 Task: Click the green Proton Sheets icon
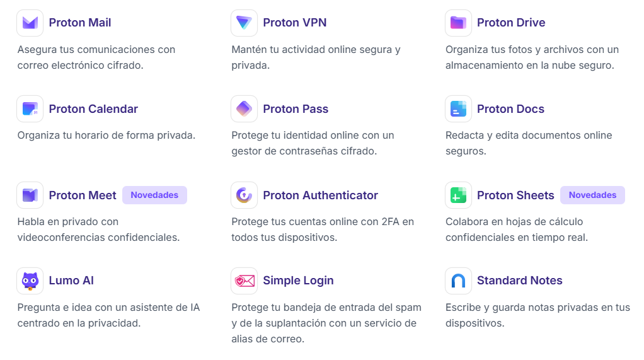pos(458,195)
